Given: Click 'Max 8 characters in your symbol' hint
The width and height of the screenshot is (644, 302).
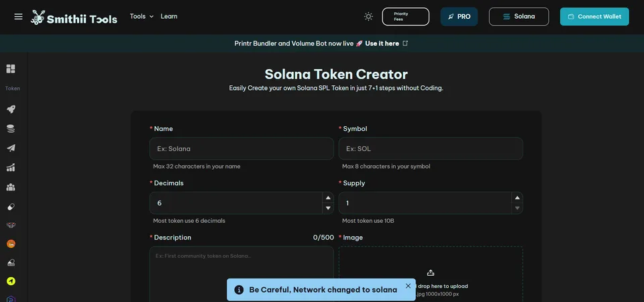Looking at the screenshot, I should click(386, 166).
